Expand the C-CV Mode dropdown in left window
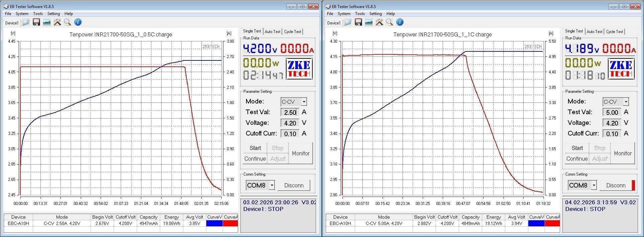Image resolution: width=644 pixels, height=237 pixels. pyautogui.click(x=304, y=102)
